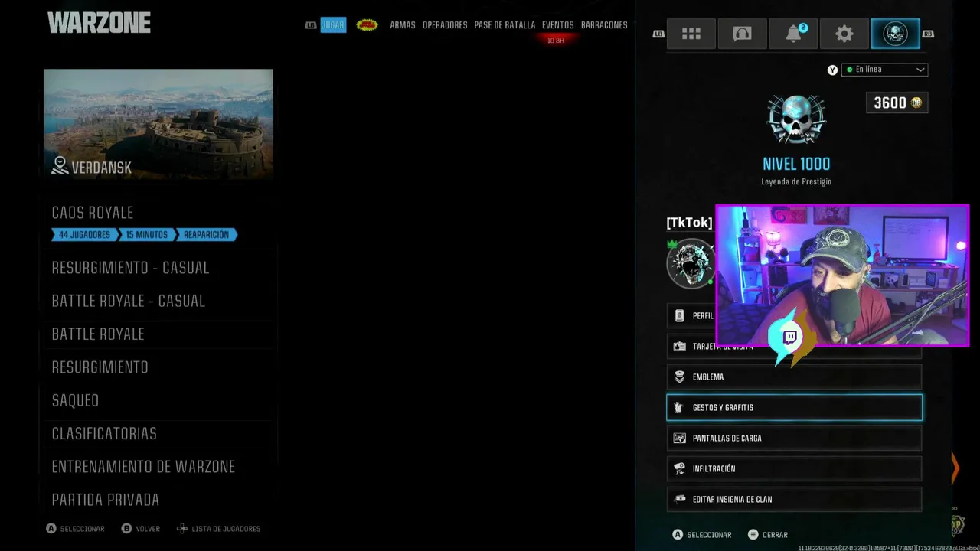Click the Lista de Jugadores d-pad icon
Viewport: 980px width, 551px height.
(x=182, y=529)
